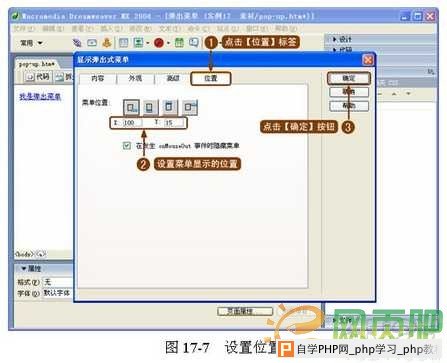Screen dimensions: 447x363
Task: Select the fourth menu position icon
Action: coord(189,107)
